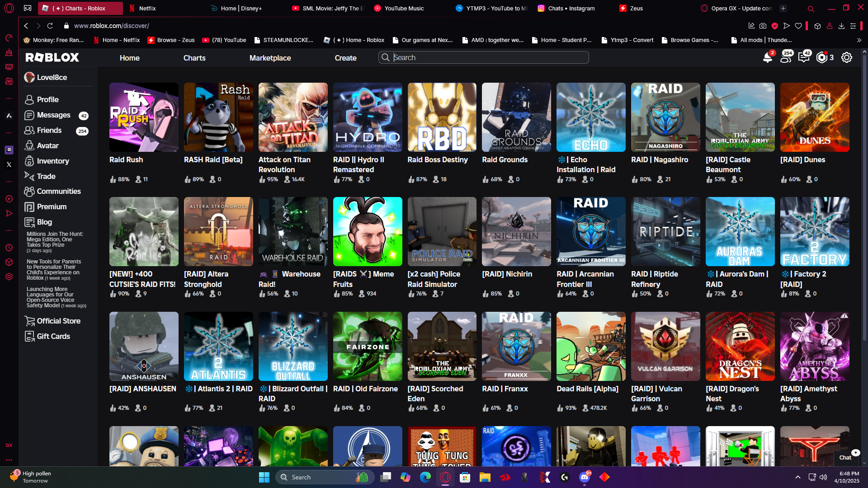This screenshot has height=488, width=868.
Task: Open Discord from the Windows taskbar
Action: click(x=584, y=477)
